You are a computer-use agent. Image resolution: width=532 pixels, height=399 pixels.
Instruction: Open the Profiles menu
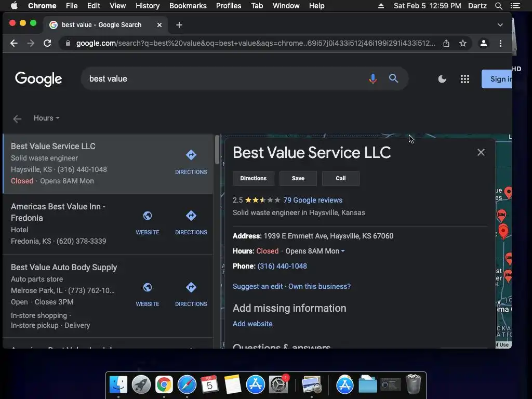coord(229,6)
